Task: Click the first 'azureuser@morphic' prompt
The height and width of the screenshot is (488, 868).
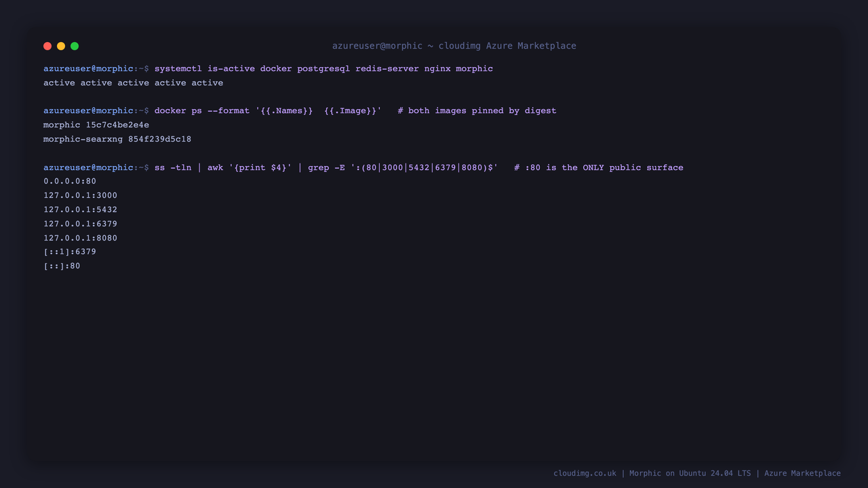Action: tap(96, 68)
